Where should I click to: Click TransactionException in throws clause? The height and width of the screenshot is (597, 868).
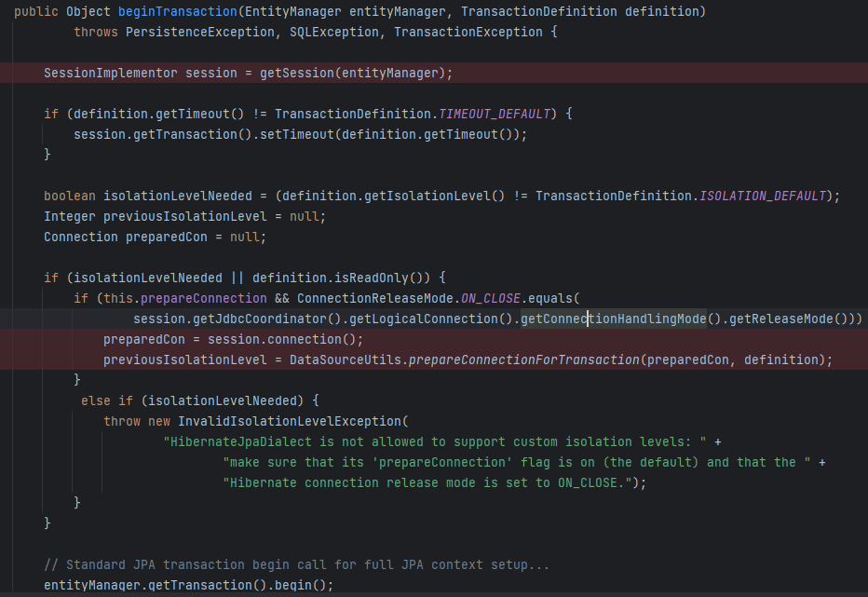pos(468,32)
